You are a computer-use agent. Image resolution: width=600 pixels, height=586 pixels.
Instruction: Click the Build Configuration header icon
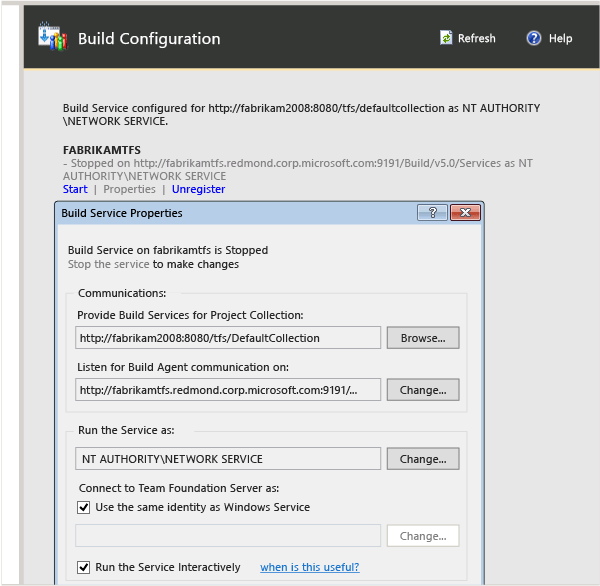click(53, 36)
